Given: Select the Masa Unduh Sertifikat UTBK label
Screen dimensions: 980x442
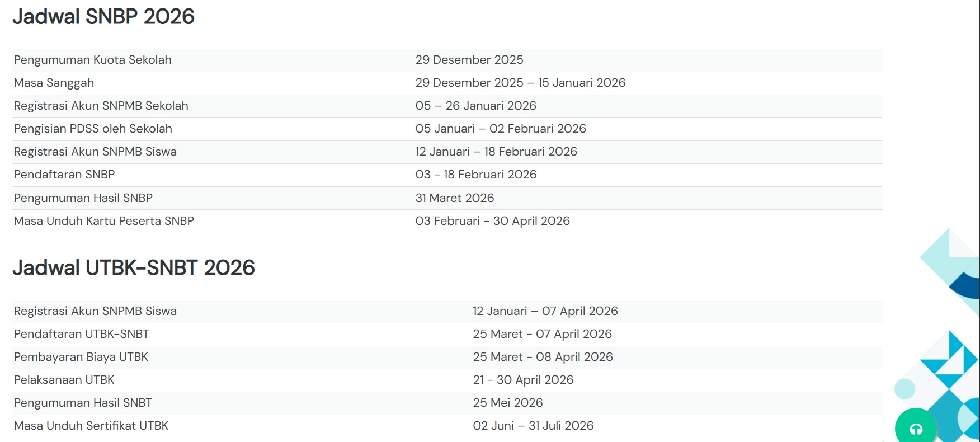Looking at the screenshot, I should coord(91,426).
